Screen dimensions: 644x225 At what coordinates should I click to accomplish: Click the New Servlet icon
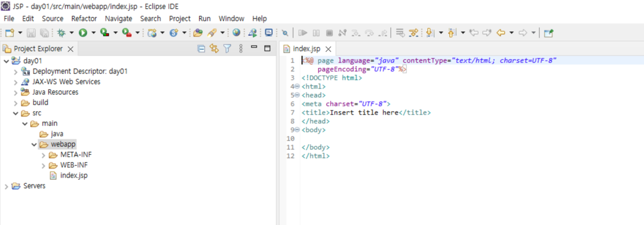click(x=174, y=33)
